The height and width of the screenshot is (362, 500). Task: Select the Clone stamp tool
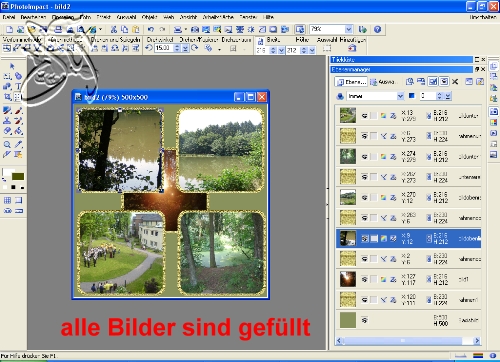(x=7, y=120)
